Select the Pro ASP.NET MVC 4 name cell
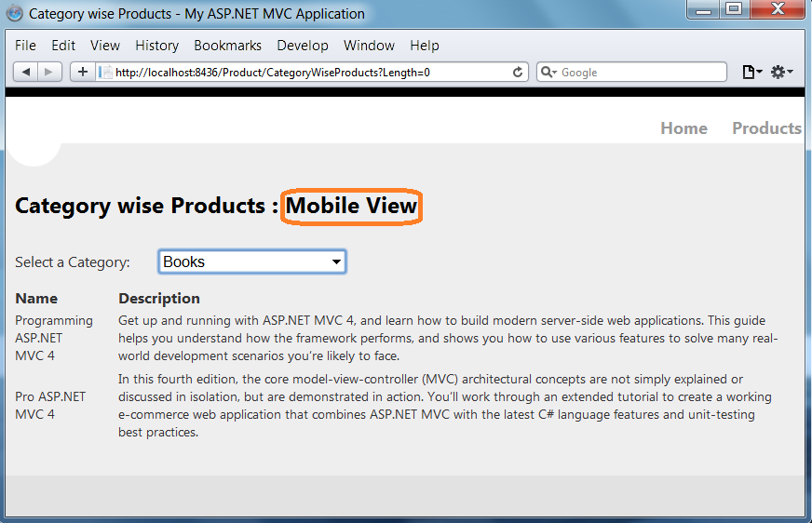This screenshot has height=523, width=812. point(50,406)
